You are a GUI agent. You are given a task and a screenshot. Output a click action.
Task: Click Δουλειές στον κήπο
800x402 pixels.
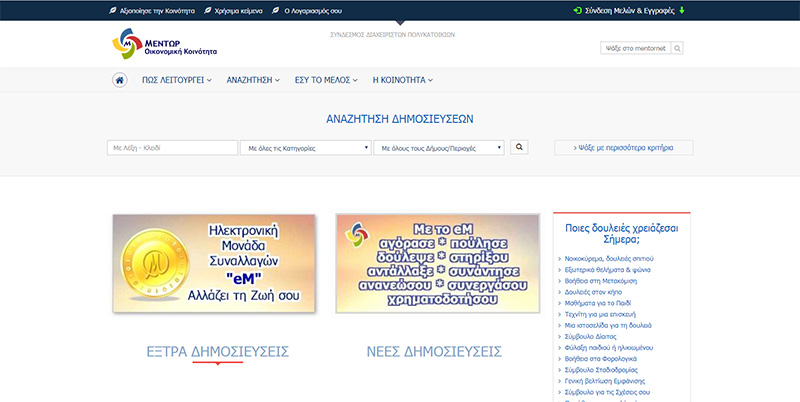pos(593,292)
